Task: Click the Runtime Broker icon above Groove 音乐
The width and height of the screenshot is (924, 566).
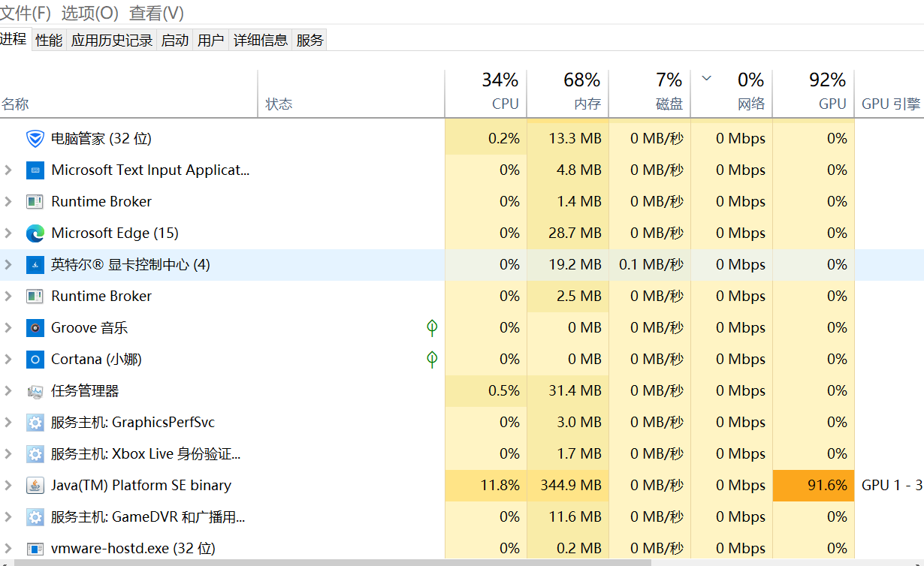Action: click(35, 297)
